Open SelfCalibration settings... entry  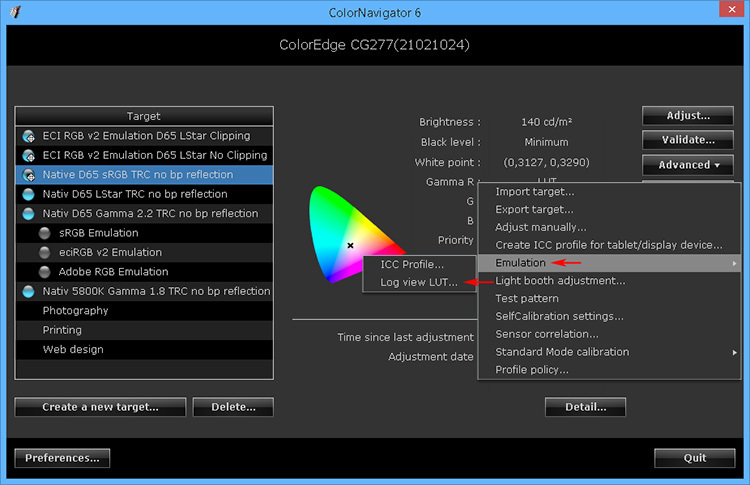click(x=609, y=316)
